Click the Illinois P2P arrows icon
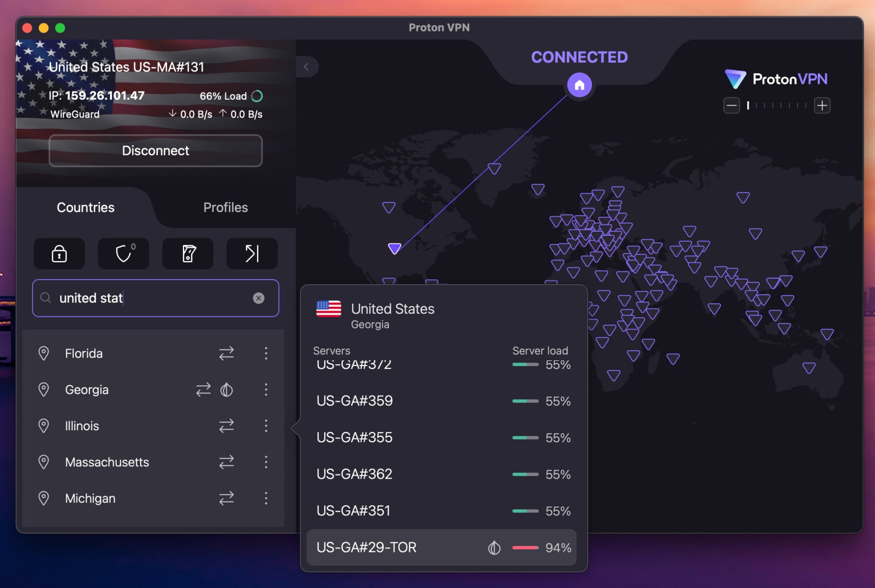The image size is (875, 588). [x=226, y=425]
